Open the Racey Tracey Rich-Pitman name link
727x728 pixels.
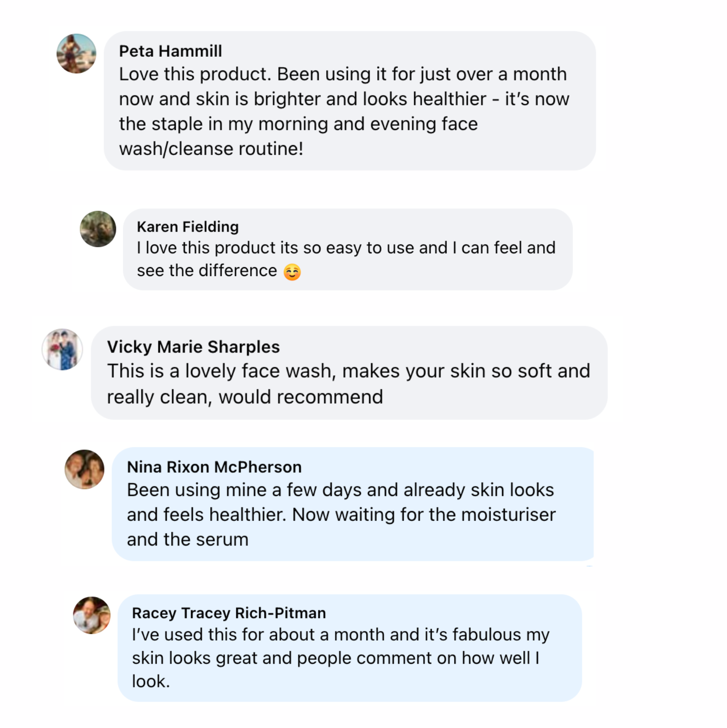coord(229,613)
